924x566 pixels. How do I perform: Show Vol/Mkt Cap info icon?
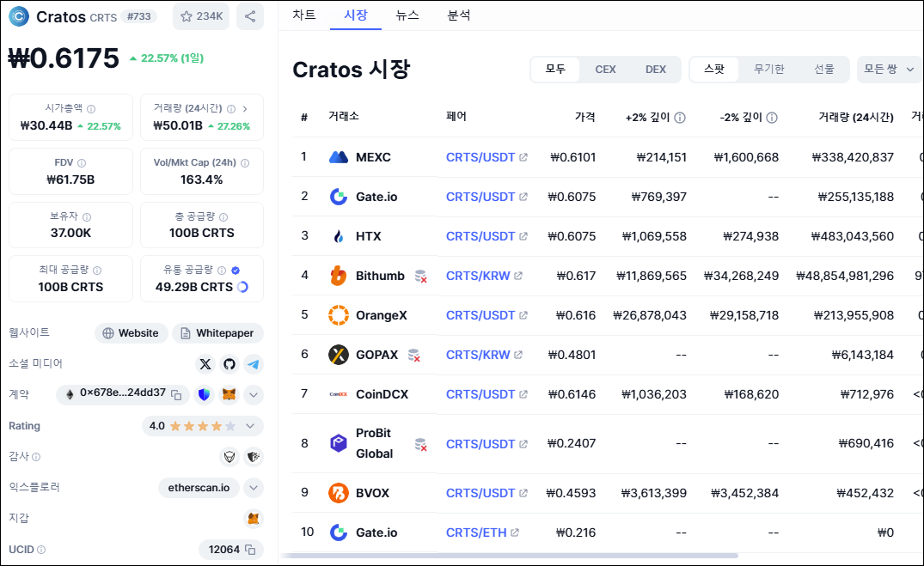[245, 163]
